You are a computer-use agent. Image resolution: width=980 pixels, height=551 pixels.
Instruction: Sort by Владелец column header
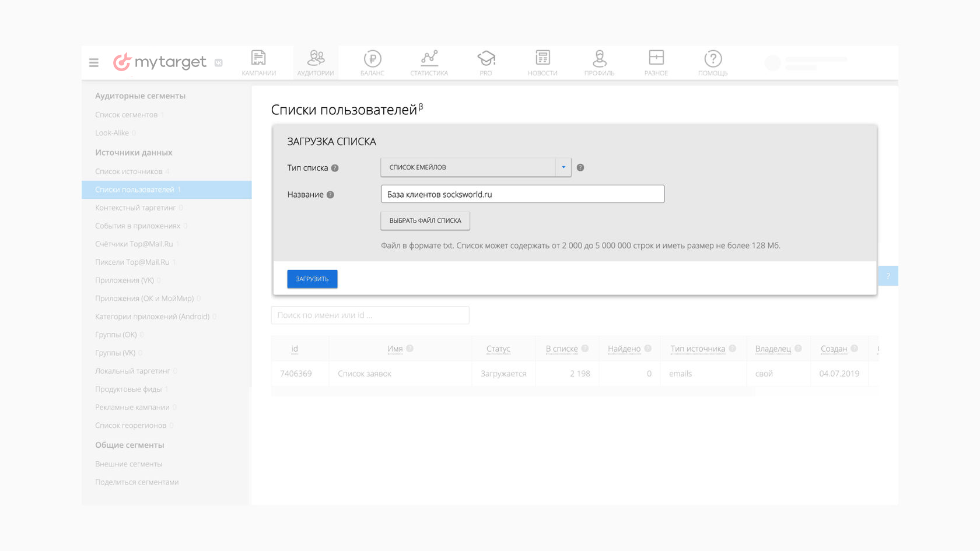point(773,349)
